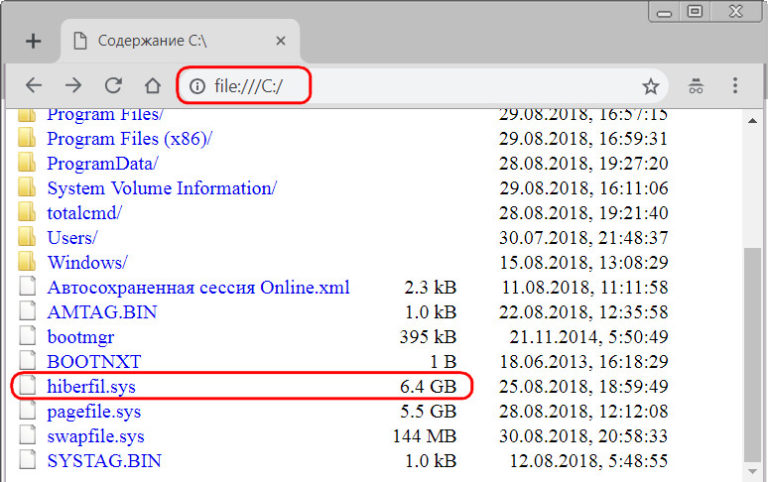Viewport: 768px width, 482px height.
Task: Click file icon beside SYSTAG.BIN
Action: tap(27, 459)
